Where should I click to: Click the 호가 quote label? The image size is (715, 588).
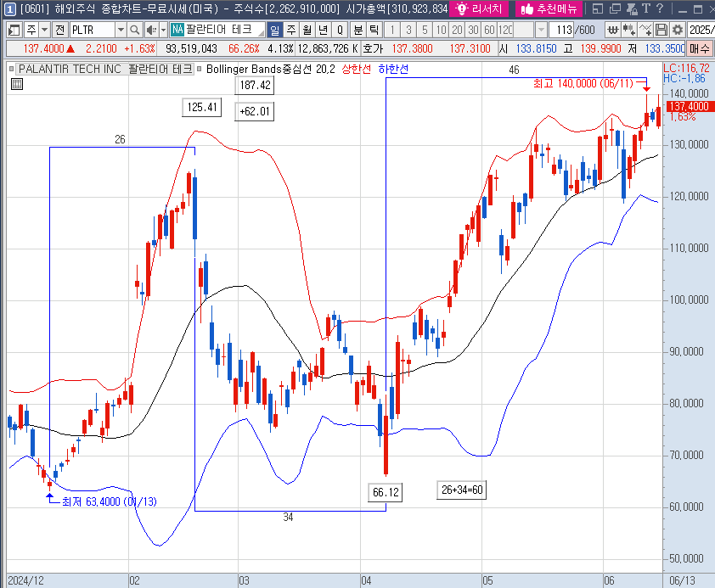[x=373, y=48]
